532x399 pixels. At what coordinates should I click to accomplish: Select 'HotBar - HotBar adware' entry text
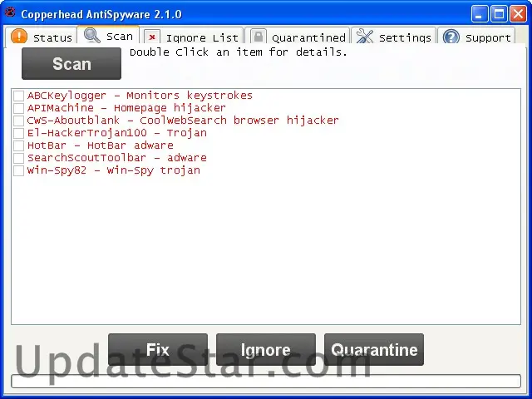pos(101,146)
